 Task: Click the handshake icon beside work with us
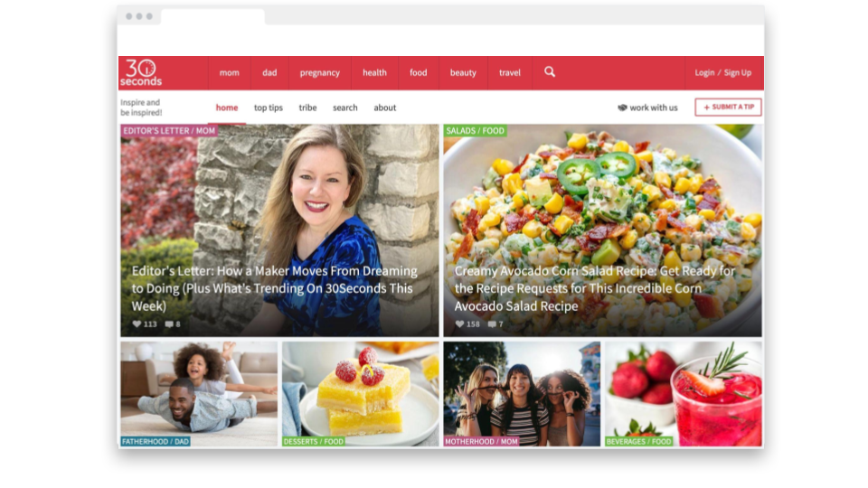[622, 108]
